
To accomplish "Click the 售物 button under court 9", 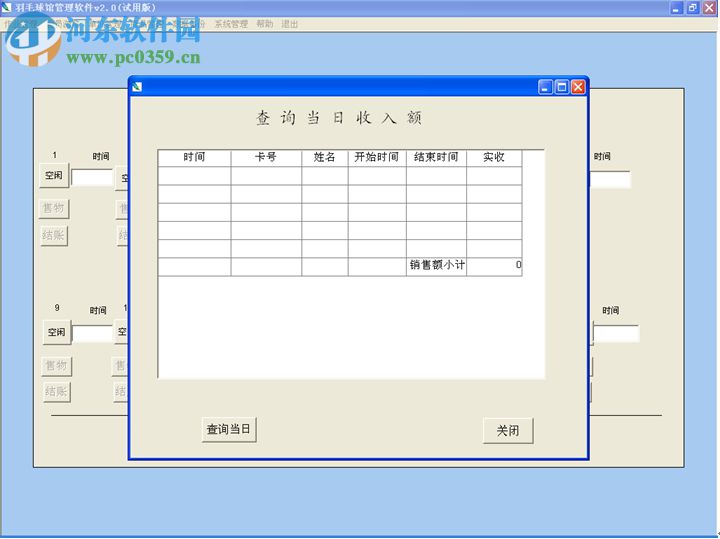I will pos(56,365).
